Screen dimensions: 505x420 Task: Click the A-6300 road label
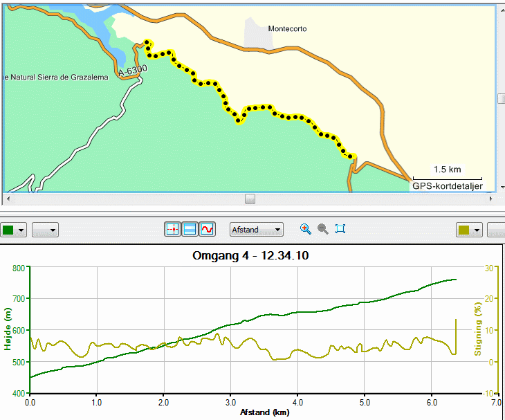[x=133, y=70]
